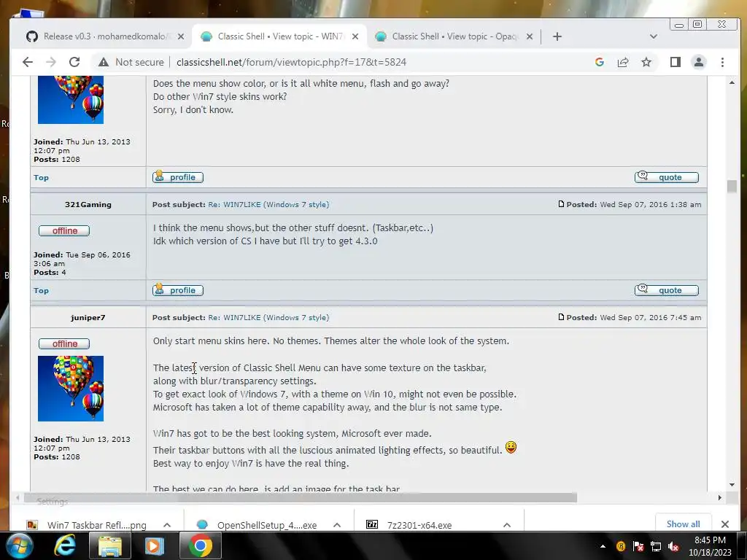The height and width of the screenshot is (560, 747).
Task: Switch to Classic Shell Opaque topic tab
Action: pos(454,36)
